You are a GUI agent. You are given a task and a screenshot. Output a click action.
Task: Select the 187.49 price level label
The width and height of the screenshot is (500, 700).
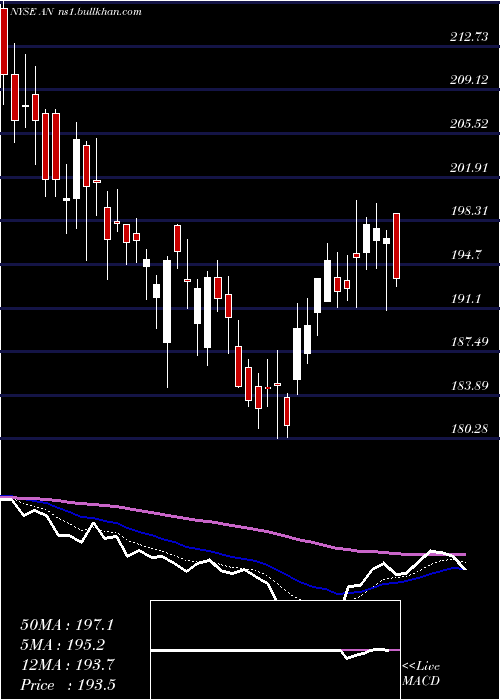(x=469, y=342)
